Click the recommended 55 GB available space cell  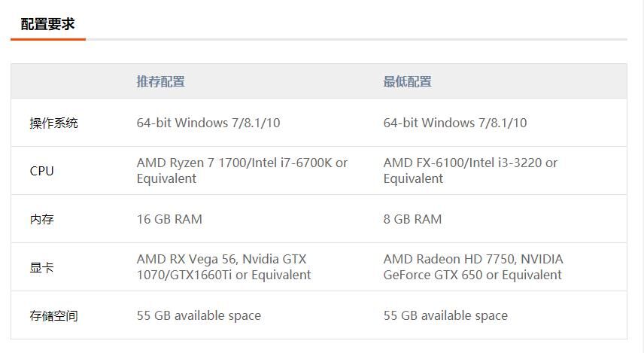199,315
